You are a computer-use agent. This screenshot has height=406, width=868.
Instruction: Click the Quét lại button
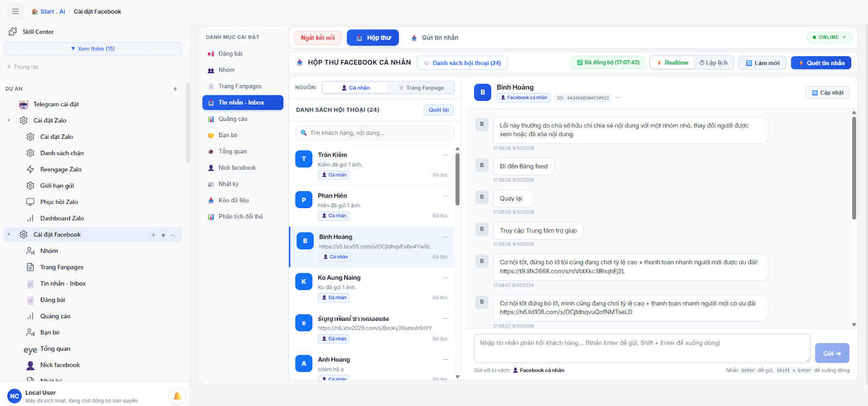point(439,110)
